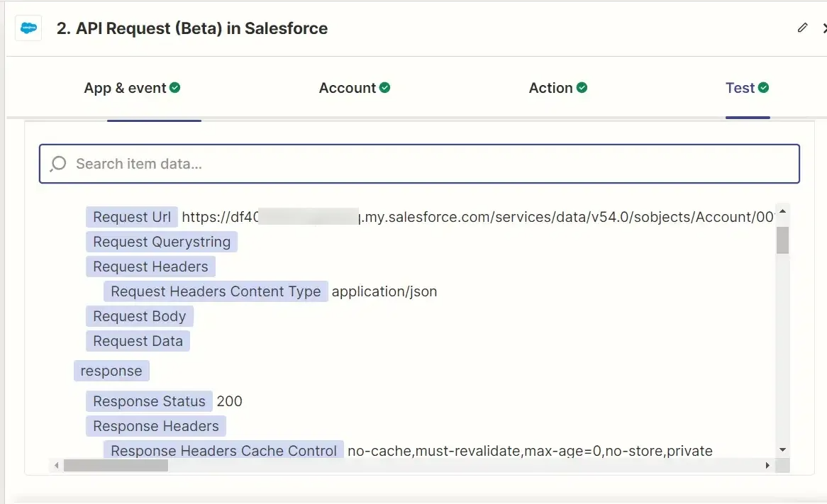
Task: Select the Request Data label
Action: 138,341
